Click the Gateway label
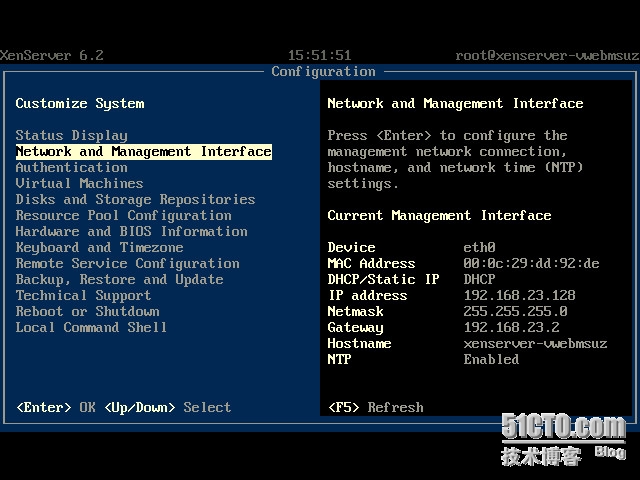 356,328
